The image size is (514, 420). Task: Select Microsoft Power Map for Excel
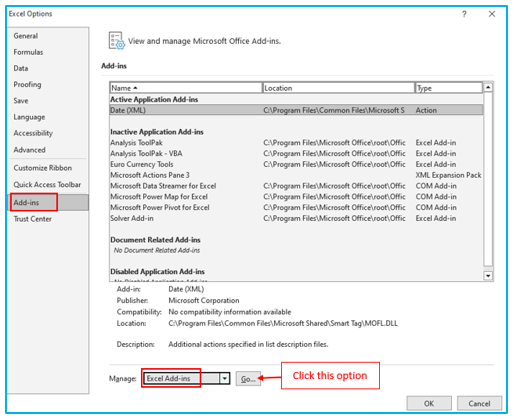296,197
